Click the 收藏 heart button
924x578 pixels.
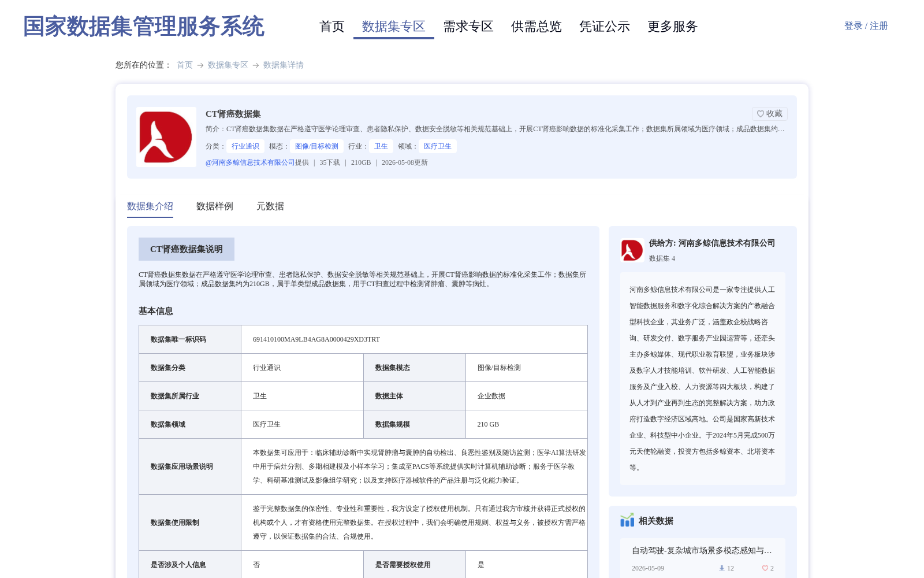point(769,114)
